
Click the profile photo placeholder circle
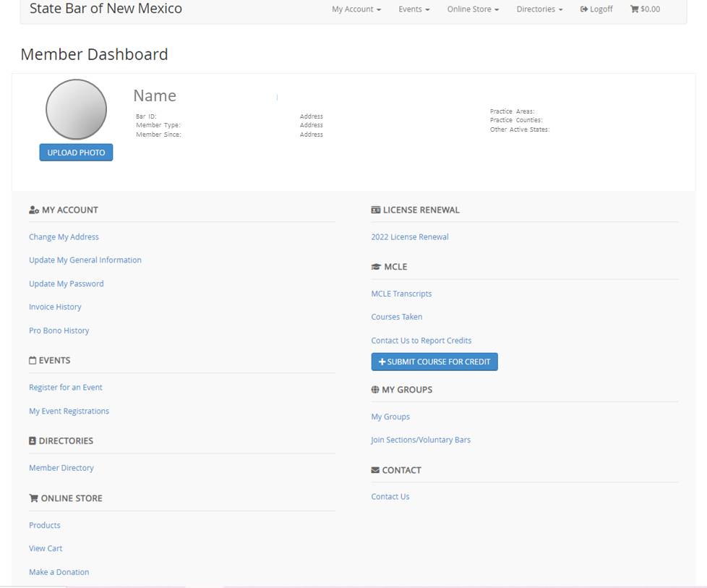click(76, 110)
